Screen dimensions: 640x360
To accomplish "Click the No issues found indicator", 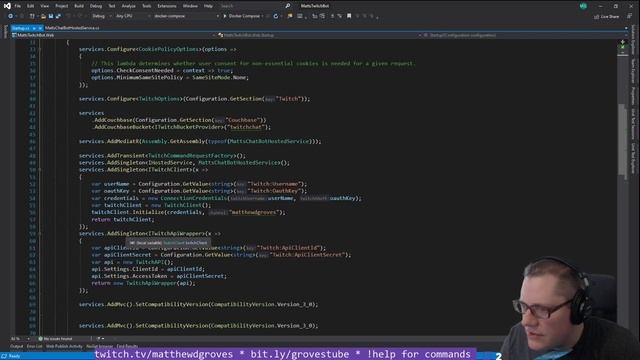I will tap(55, 339).
